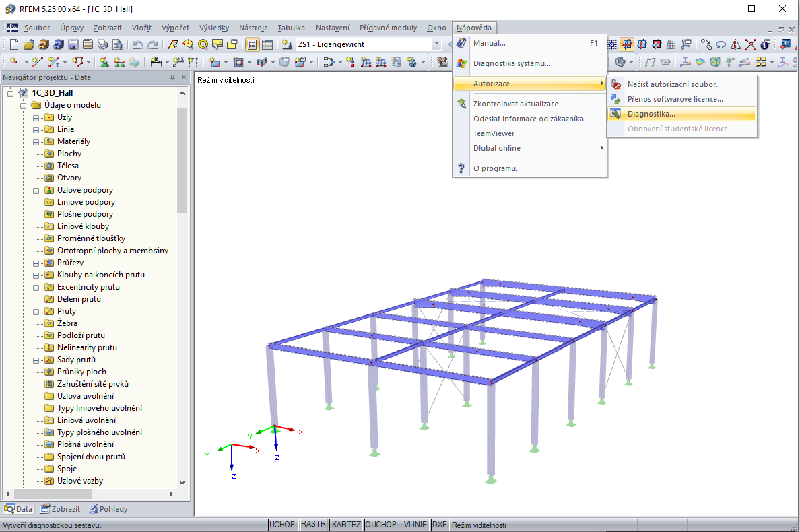Click the new nodal load icon

tap(350, 62)
